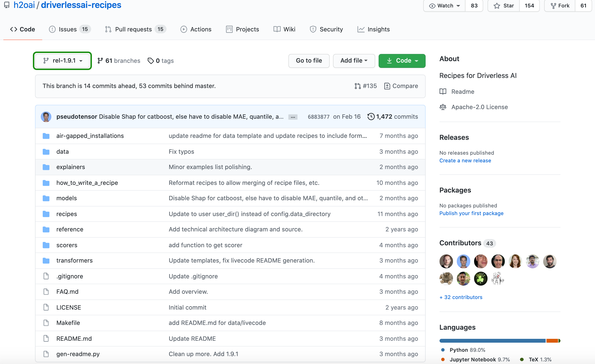
Task: Open the Actions tab
Action: [x=196, y=29]
